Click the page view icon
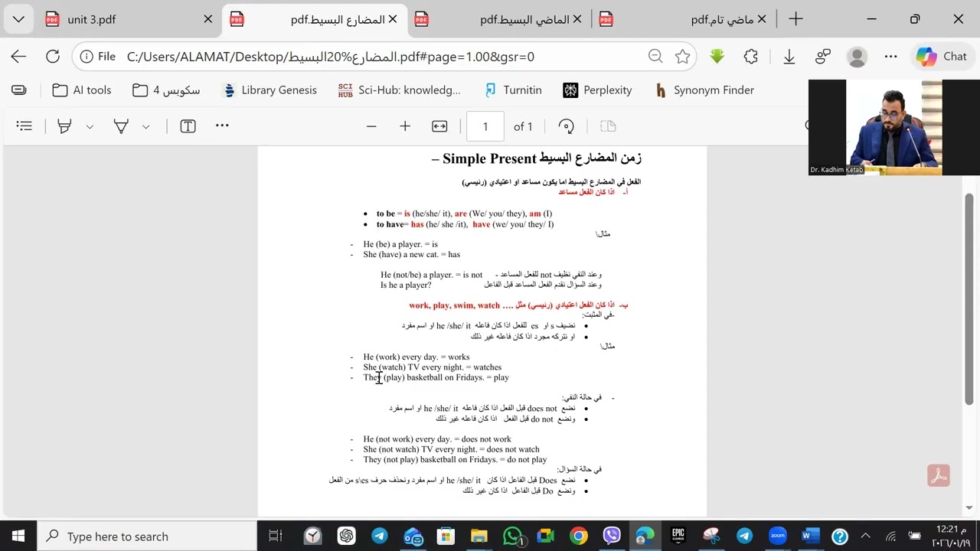980x551 pixels. [608, 126]
